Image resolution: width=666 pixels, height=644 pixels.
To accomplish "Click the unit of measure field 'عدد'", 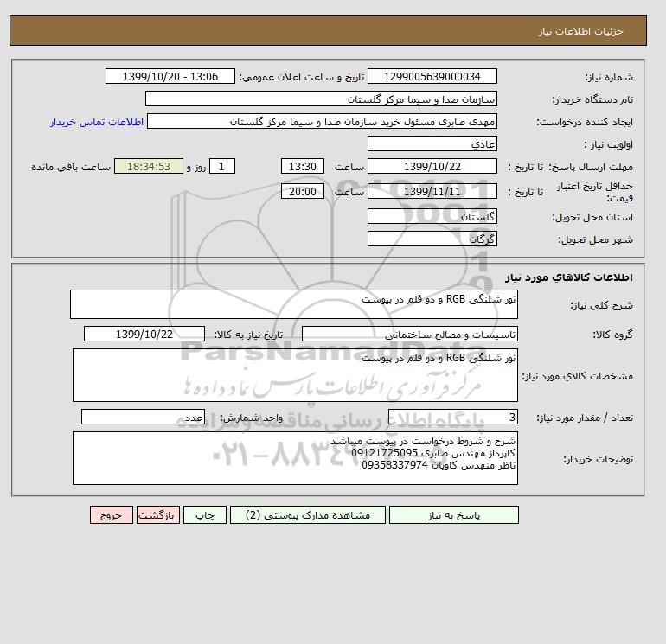I will (143, 418).
